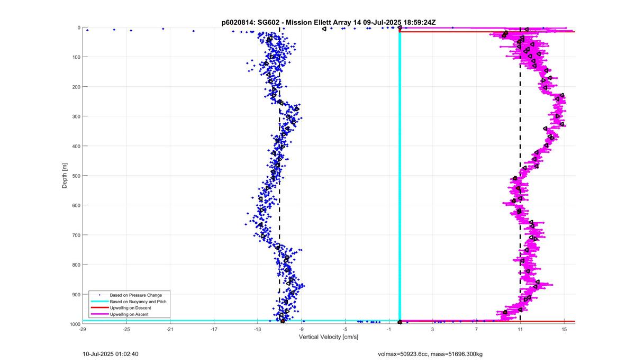The width and height of the screenshot is (635, 364).
Task: Pick the blue dot legend marker for Pressure Change
Action: coord(99,295)
